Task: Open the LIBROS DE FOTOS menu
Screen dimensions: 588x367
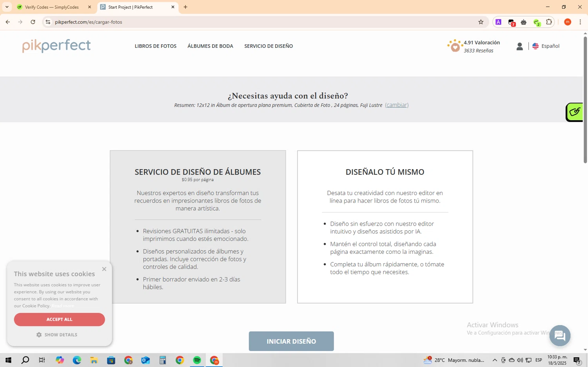Action: pyautogui.click(x=156, y=46)
